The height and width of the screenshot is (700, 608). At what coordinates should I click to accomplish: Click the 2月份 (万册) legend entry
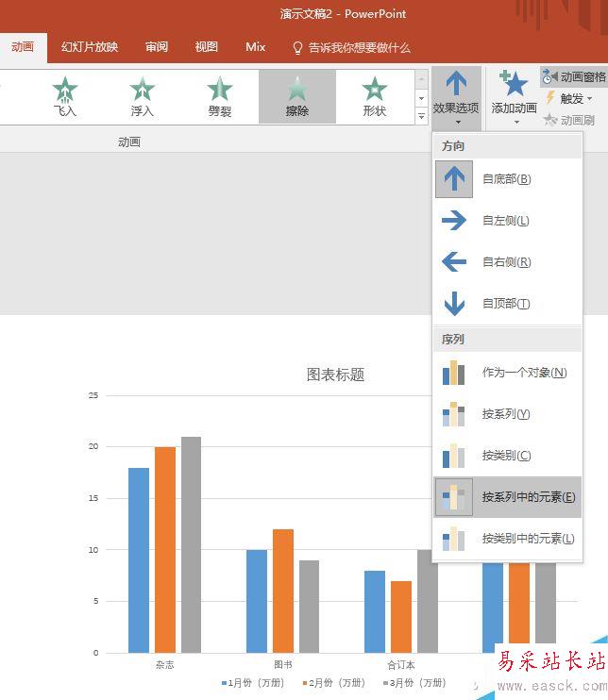tap(333, 683)
